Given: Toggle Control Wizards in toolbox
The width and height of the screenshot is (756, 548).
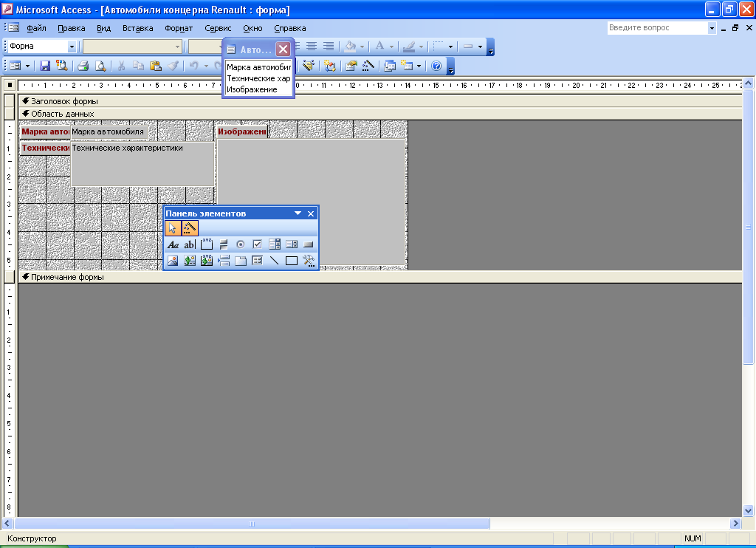Looking at the screenshot, I should pos(190,228).
